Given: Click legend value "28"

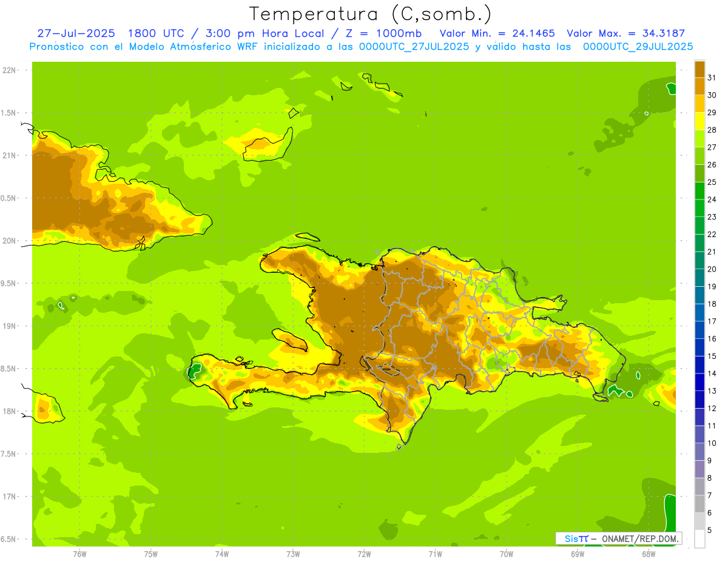Looking at the screenshot, I should [712, 130].
